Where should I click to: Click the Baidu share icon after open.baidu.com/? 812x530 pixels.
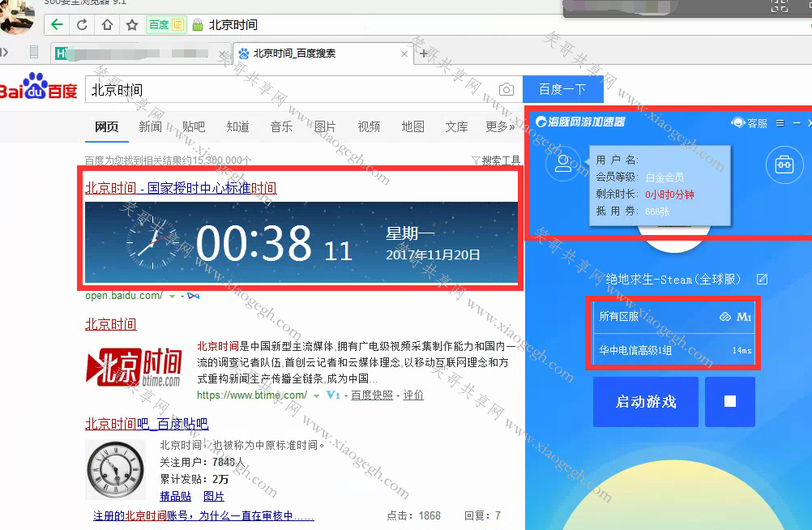193,296
